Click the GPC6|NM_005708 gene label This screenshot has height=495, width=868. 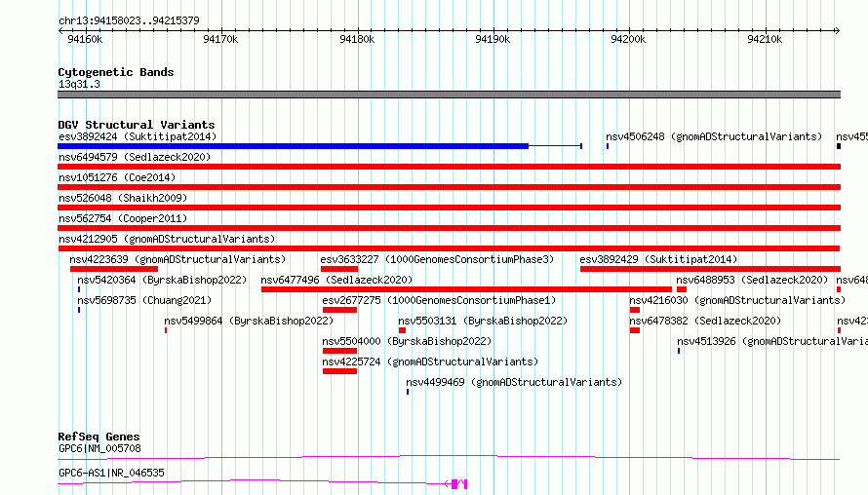point(99,448)
